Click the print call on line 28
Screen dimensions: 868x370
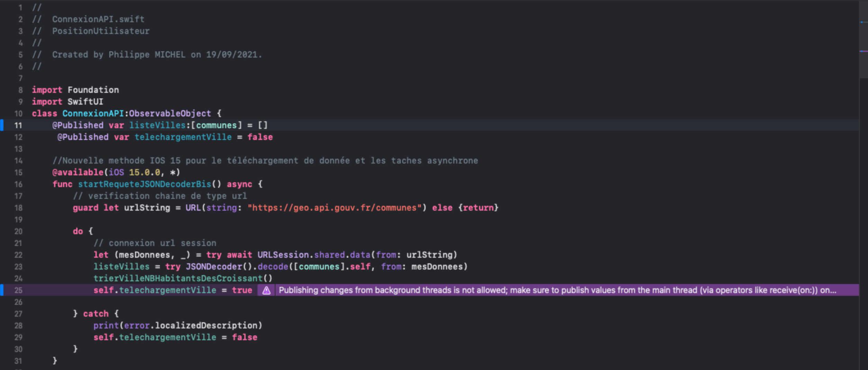[x=106, y=326]
